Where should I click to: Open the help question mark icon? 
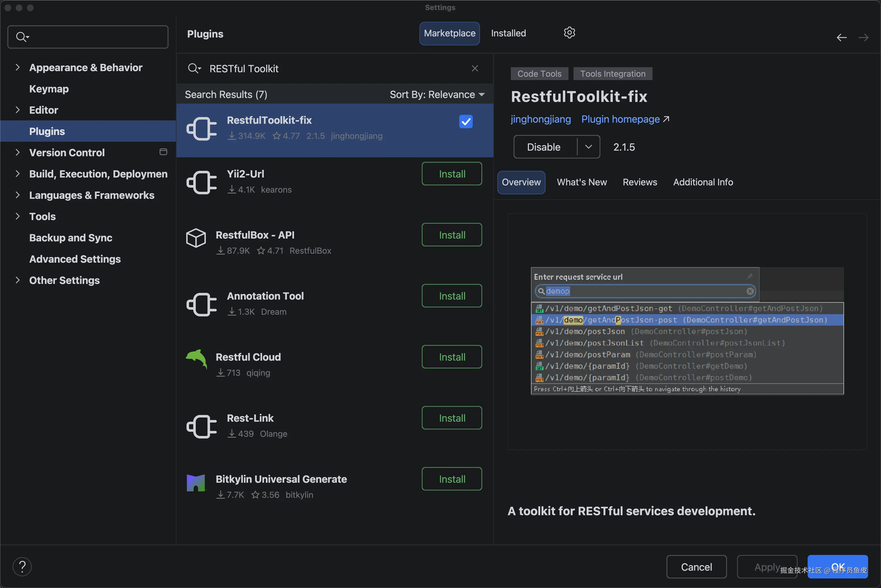22,566
